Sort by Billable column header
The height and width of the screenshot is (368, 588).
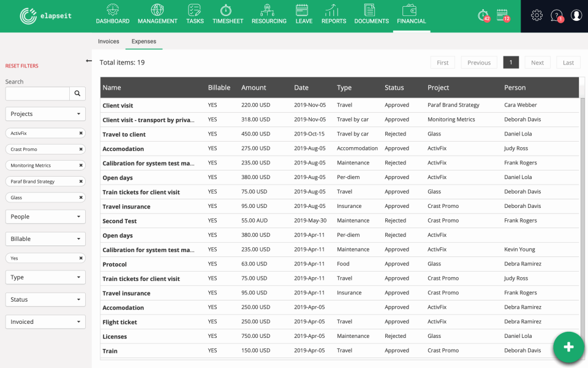click(219, 88)
